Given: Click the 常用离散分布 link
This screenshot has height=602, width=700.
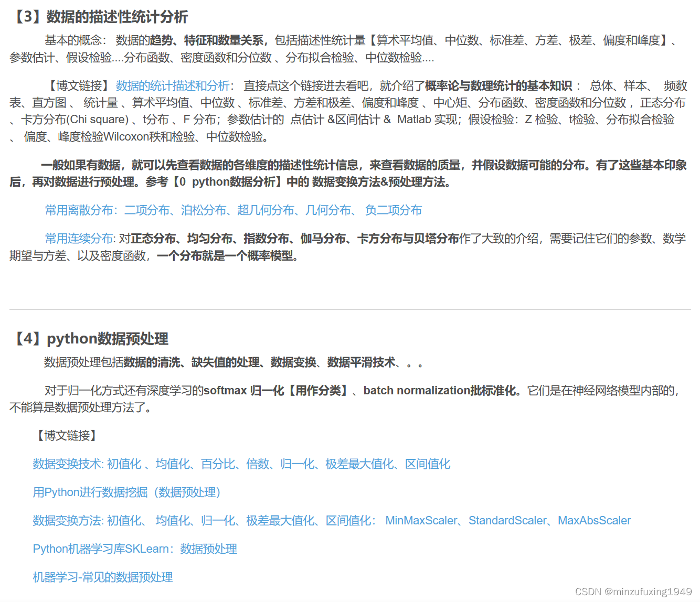Looking at the screenshot, I should (78, 210).
